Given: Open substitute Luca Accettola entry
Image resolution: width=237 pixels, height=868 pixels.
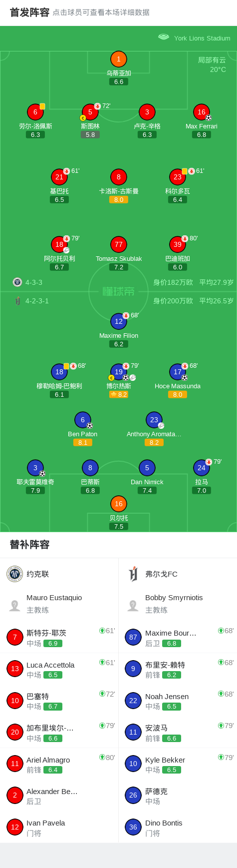Looking at the screenshot, I should point(59,669).
